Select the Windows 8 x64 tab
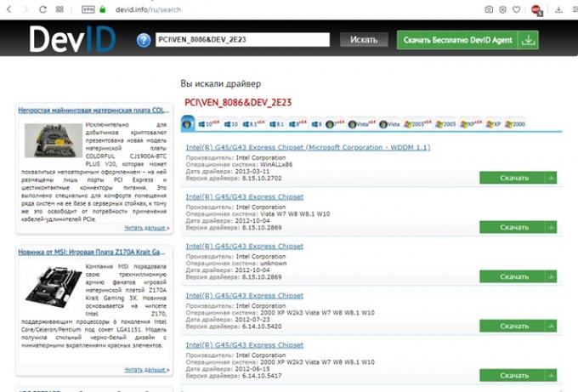The image size is (578, 392). (x=297, y=124)
